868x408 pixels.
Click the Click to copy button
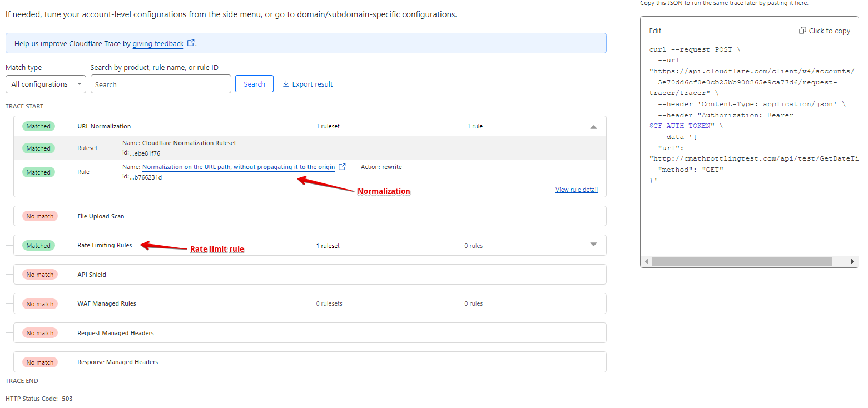pyautogui.click(x=825, y=31)
